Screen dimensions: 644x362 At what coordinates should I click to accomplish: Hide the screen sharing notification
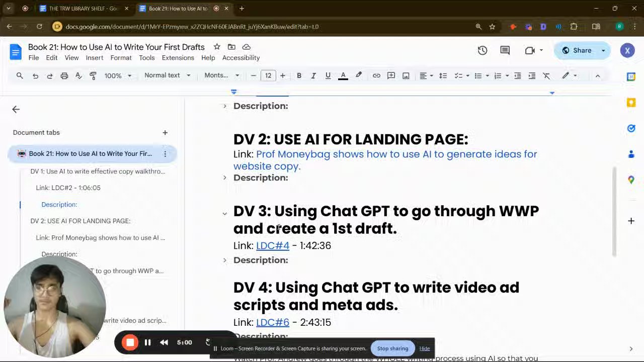click(425, 348)
